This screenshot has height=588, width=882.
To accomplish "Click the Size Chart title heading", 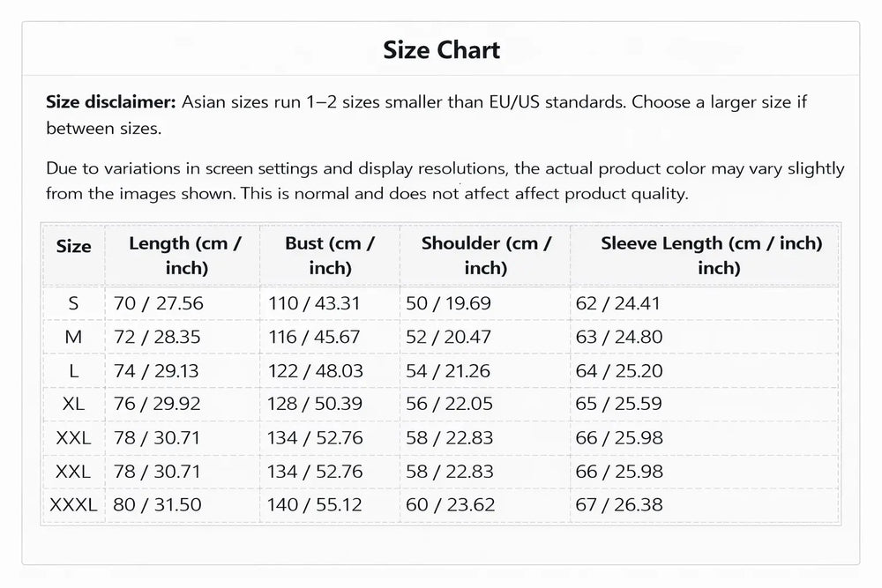I will point(441,49).
